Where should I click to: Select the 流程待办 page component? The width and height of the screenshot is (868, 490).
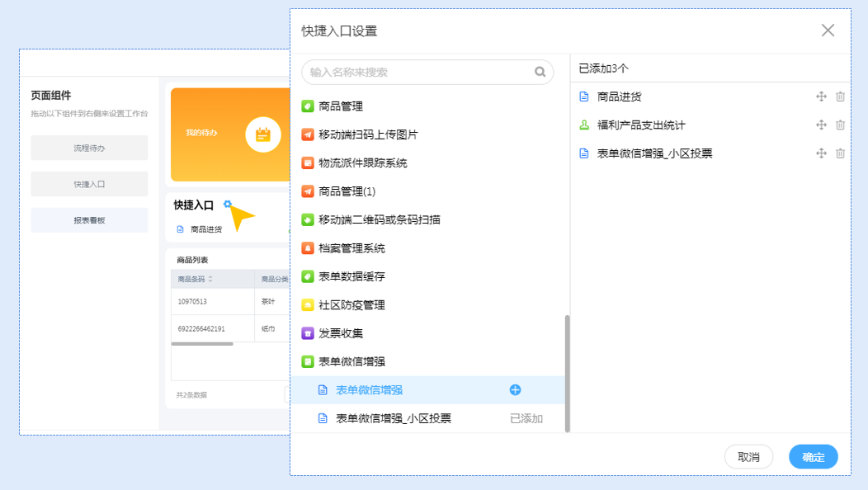[x=89, y=148]
